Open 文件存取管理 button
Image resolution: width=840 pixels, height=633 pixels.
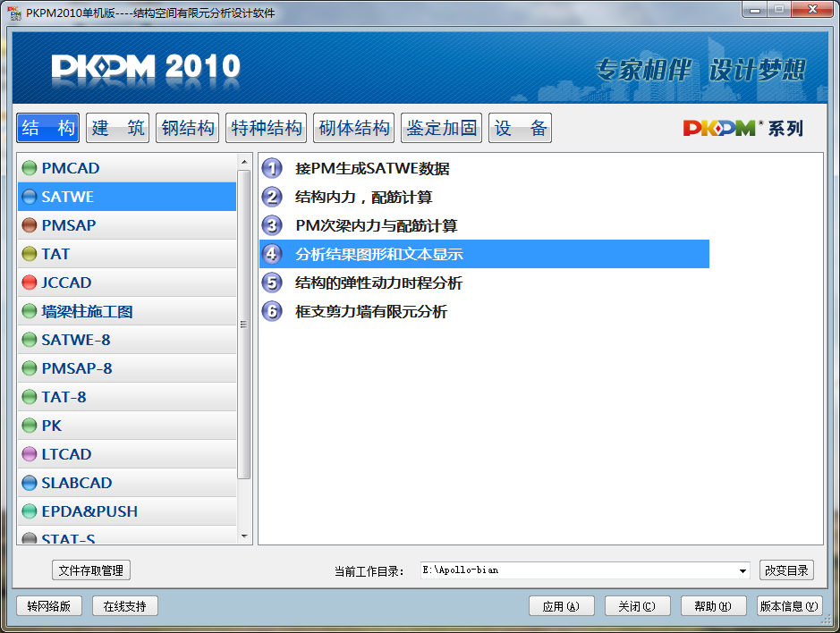tap(91, 570)
